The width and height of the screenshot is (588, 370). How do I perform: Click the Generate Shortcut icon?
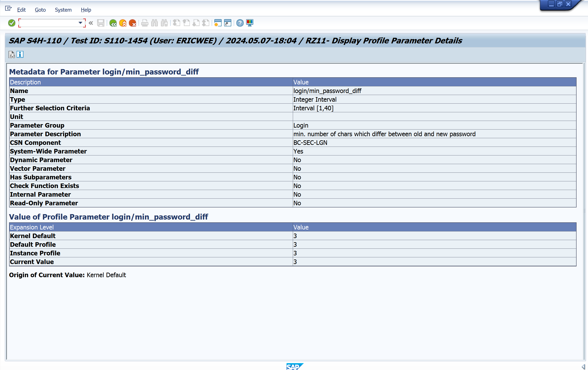(x=228, y=23)
